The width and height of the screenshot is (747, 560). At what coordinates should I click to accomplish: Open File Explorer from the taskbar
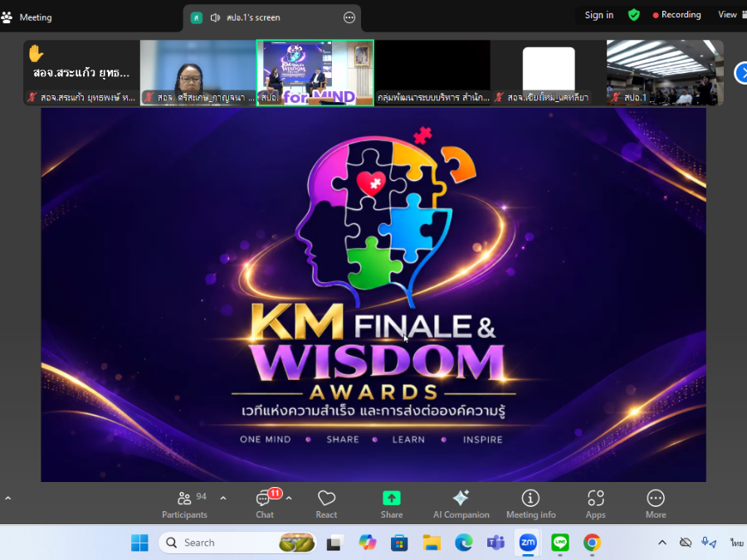432,543
